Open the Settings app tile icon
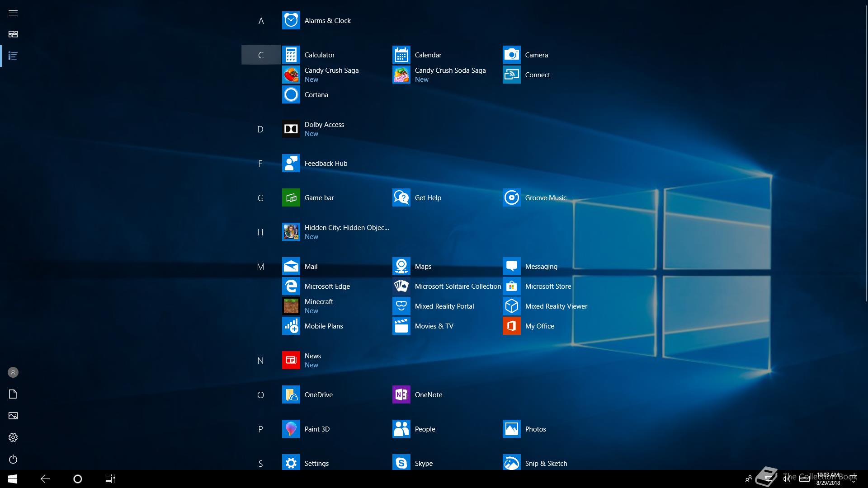 [x=291, y=462]
